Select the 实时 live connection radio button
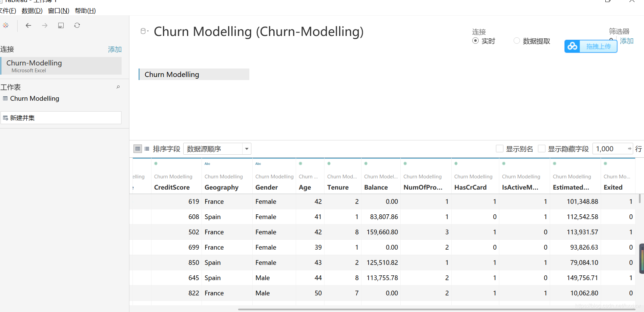The image size is (644, 312). point(476,41)
